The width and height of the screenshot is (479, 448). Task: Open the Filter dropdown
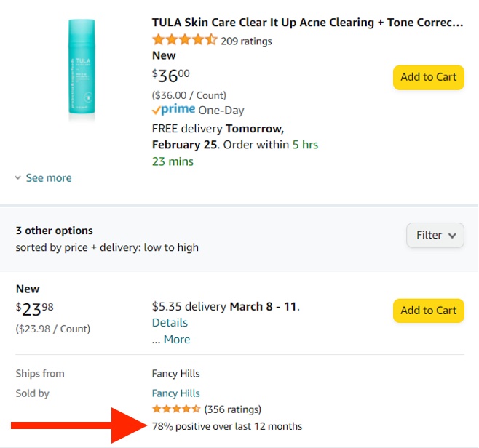click(435, 235)
